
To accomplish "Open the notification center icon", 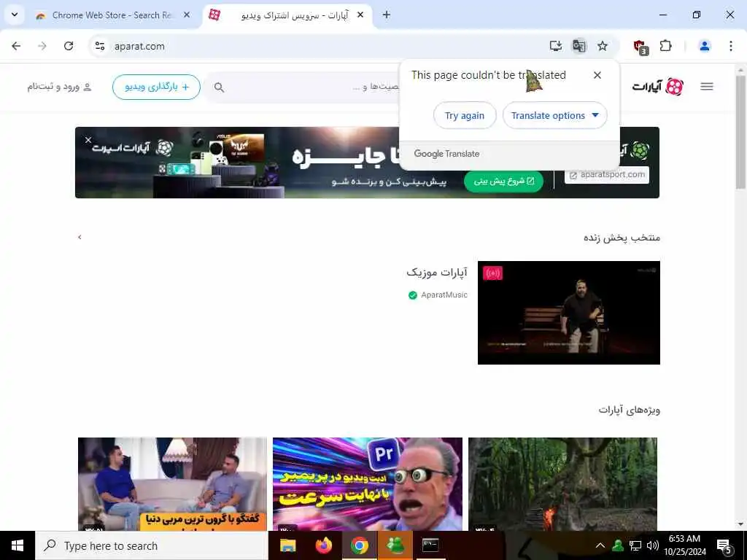I will tap(724, 547).
